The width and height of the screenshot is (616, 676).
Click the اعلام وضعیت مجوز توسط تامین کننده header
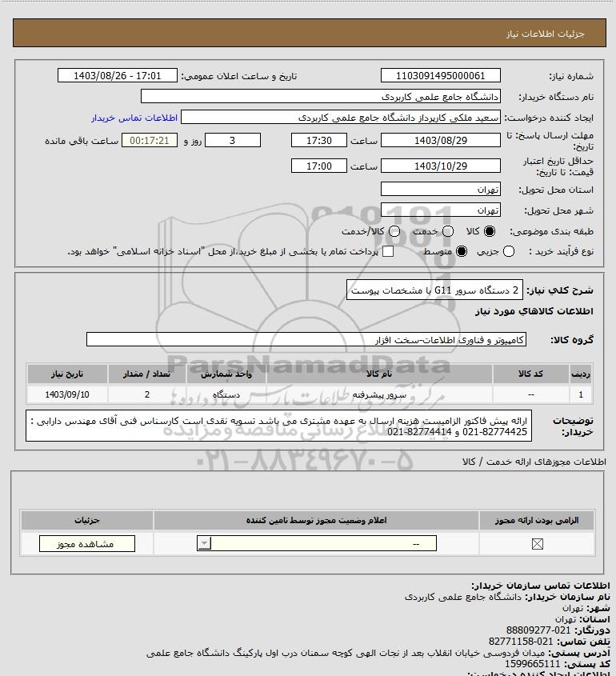coord(317,520)
